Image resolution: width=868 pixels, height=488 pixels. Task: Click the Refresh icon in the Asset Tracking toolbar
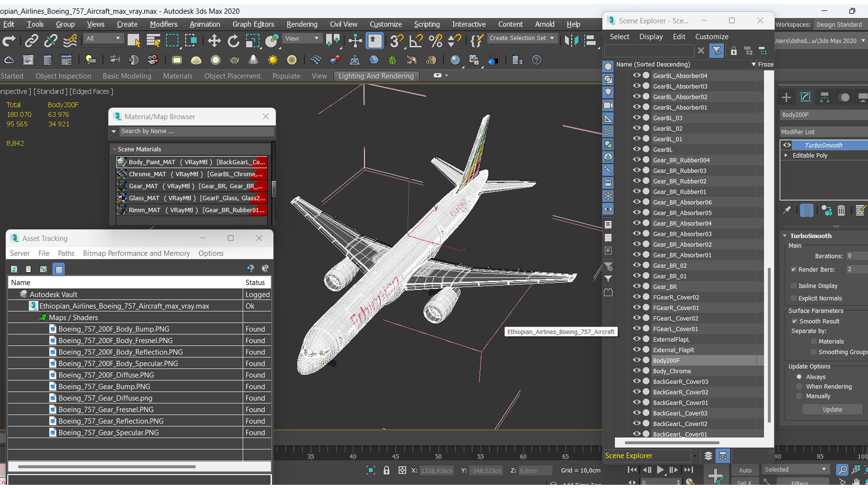click(x=14, y=269)
